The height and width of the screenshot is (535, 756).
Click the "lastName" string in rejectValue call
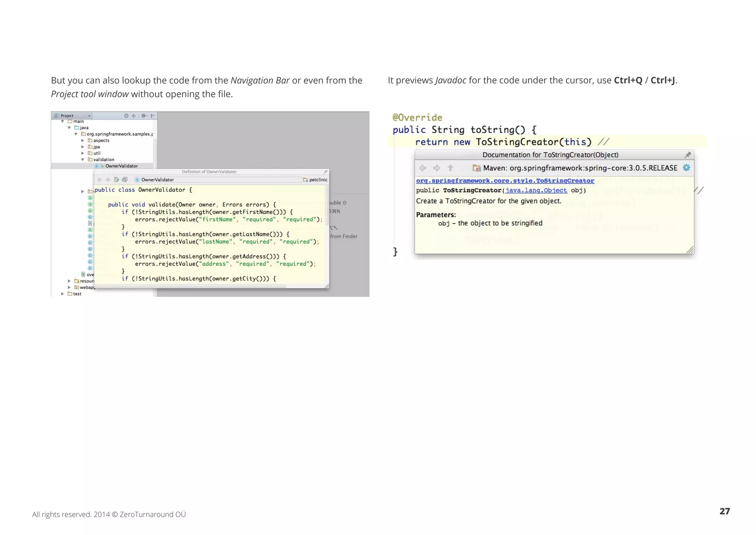click(x=216, y=242)
